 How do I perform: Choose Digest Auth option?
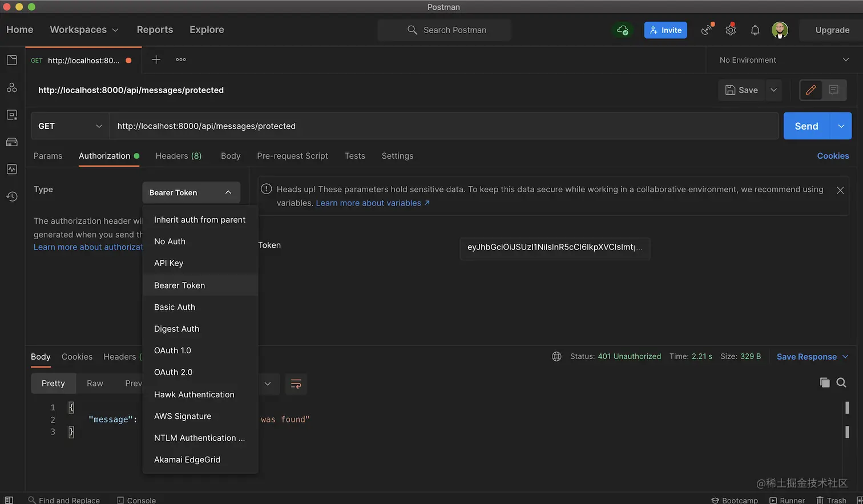point(200,329)
